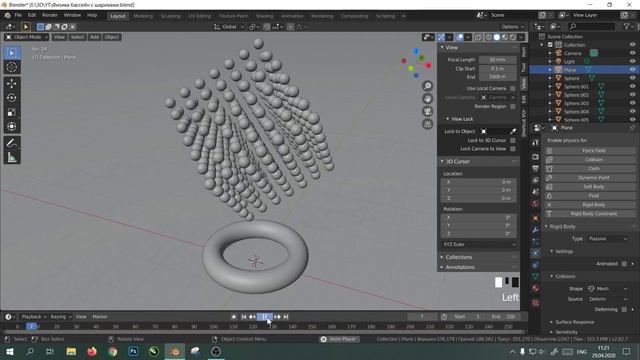Image resolution: width=640 pixels, height=360 pixels.
Task: Select the Measure tool
Action: 12,157
